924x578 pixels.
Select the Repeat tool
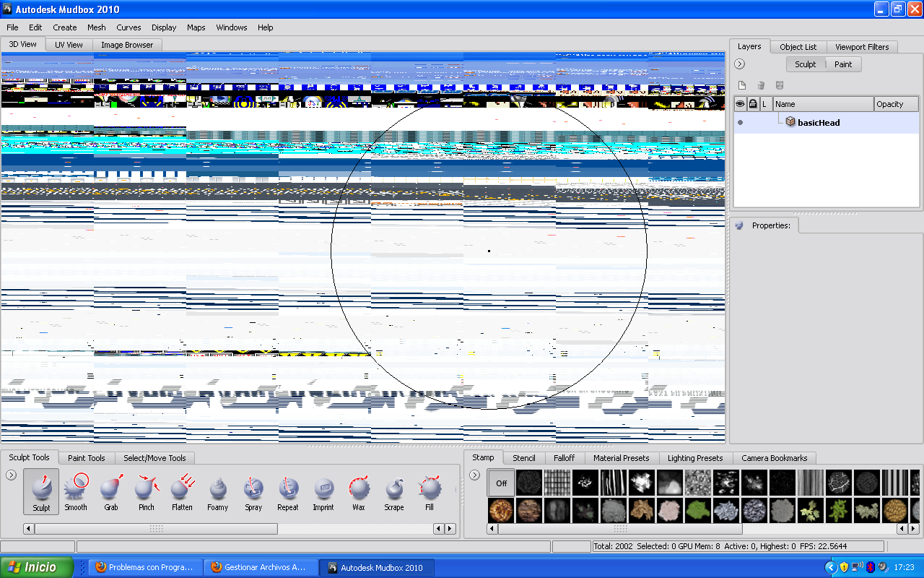(288, 491)
